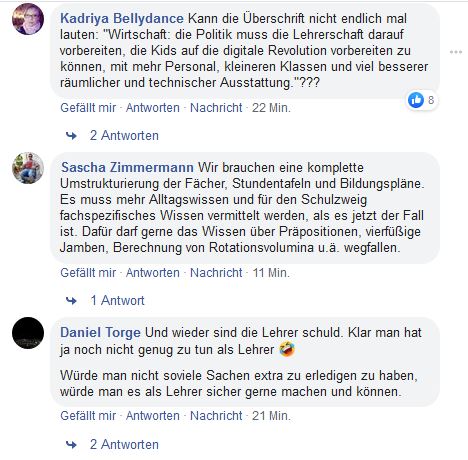The image size is (468, 460).
Task: Open Sascha Zimmermann's profile picture
Action: 28,168
